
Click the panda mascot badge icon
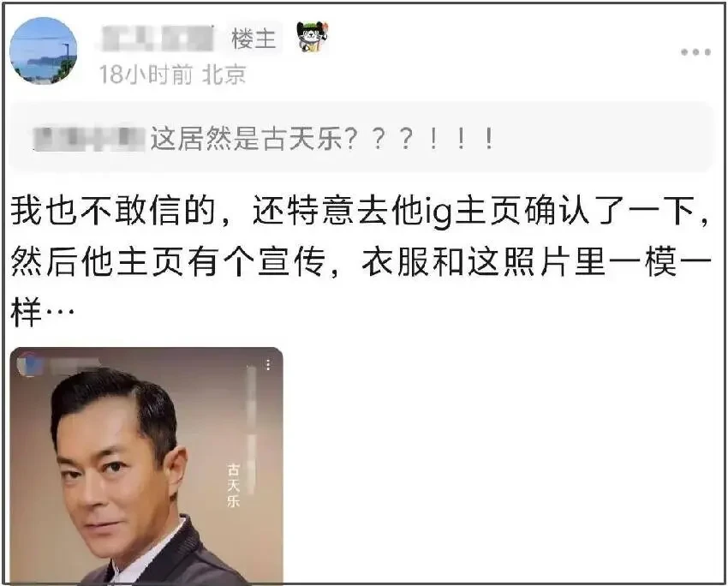[x=312, y=37]
